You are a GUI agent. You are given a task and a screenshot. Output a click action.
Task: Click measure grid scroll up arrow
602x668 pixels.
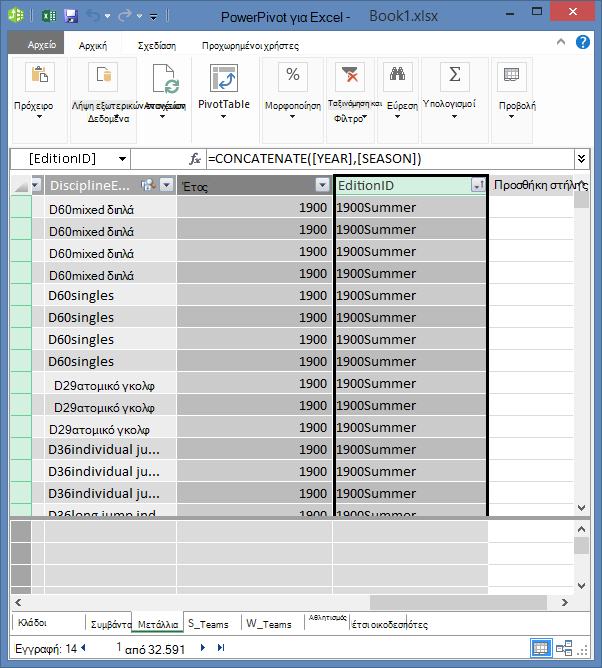582,529
